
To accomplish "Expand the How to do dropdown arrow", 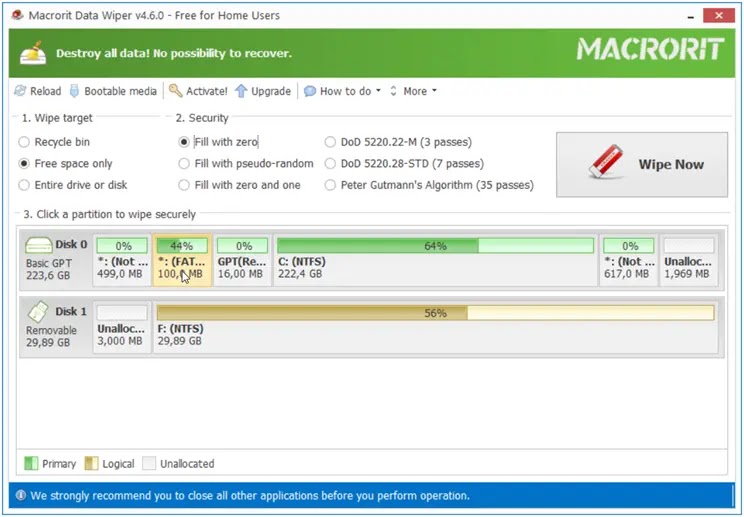I will pos(378,91).
